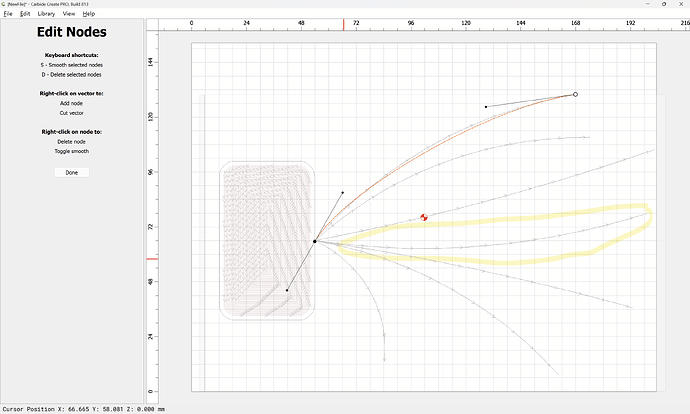Click the 'Toggle smooth' text
Image resolution: width=690 pixels, height=414 pixels.
coord(72,151)
